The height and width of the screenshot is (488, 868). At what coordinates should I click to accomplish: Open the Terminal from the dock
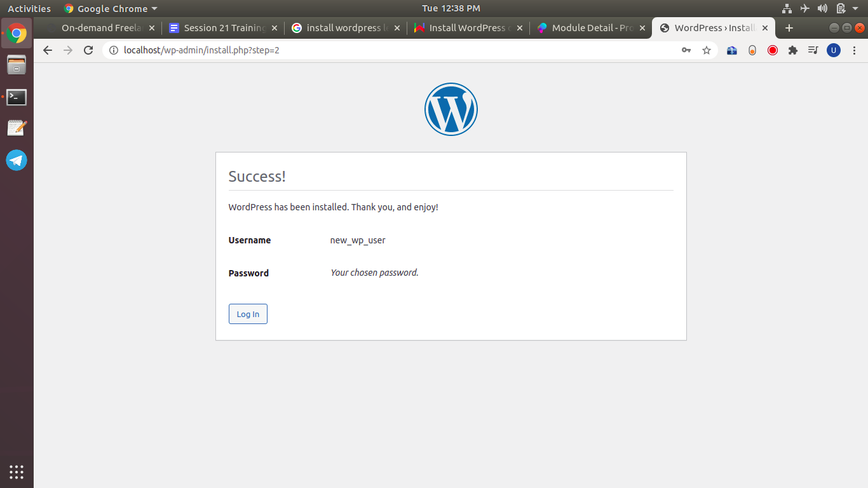pos(17,97)
